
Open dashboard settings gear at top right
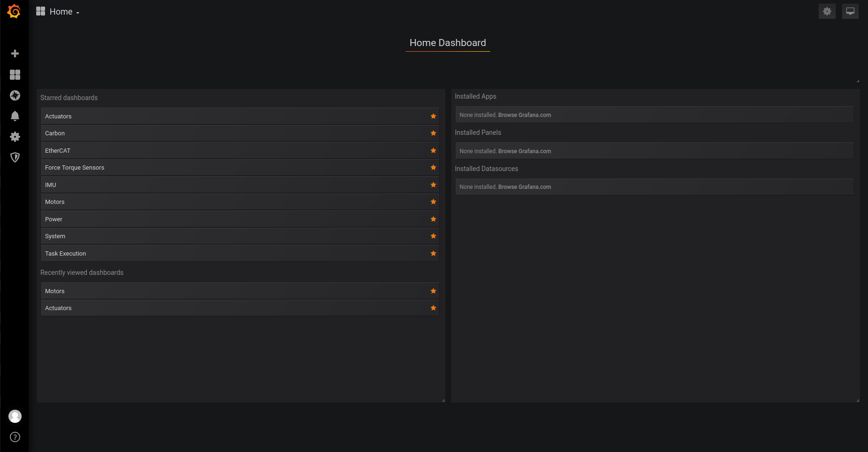[827, 11]
